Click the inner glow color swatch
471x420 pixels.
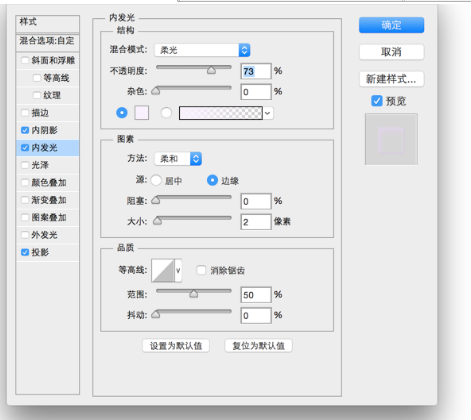coord(142,113)
